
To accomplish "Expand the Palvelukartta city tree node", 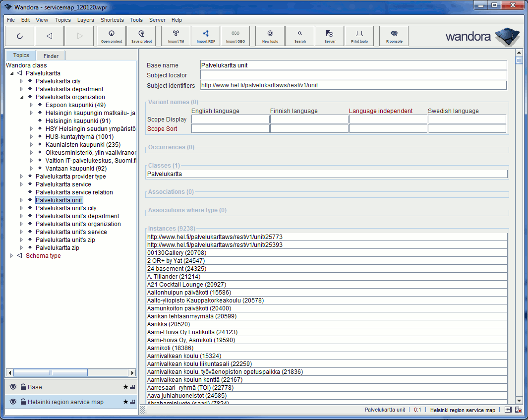I will [21, 81].
